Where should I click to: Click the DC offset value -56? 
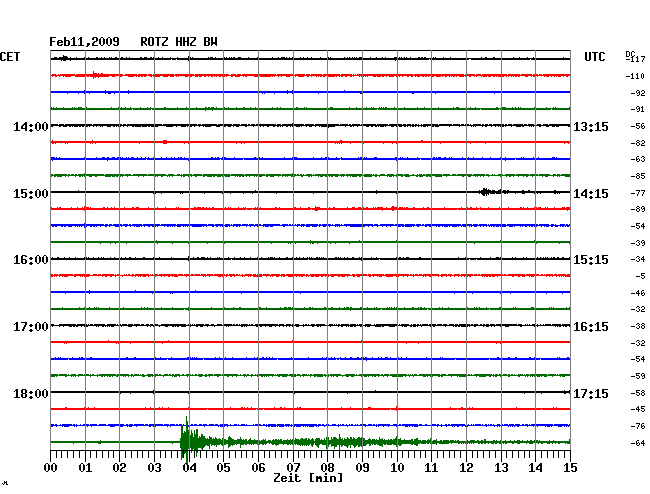[x=638, y=126]
